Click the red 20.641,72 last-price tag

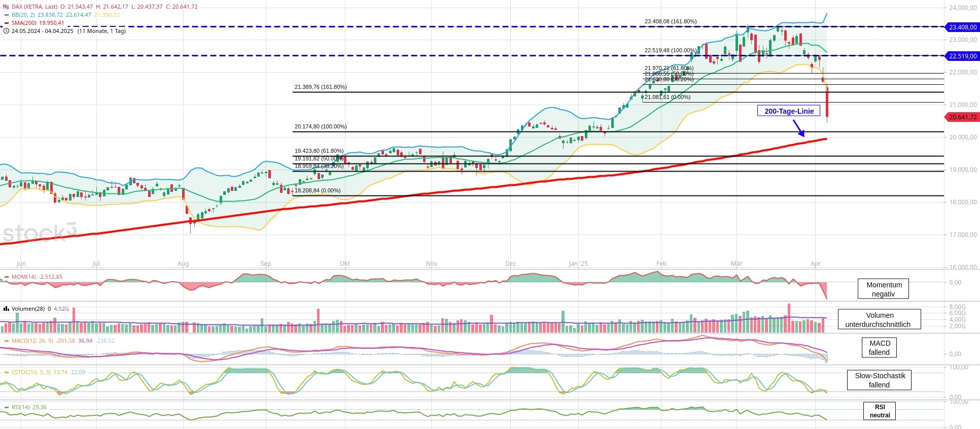(962, 117)
